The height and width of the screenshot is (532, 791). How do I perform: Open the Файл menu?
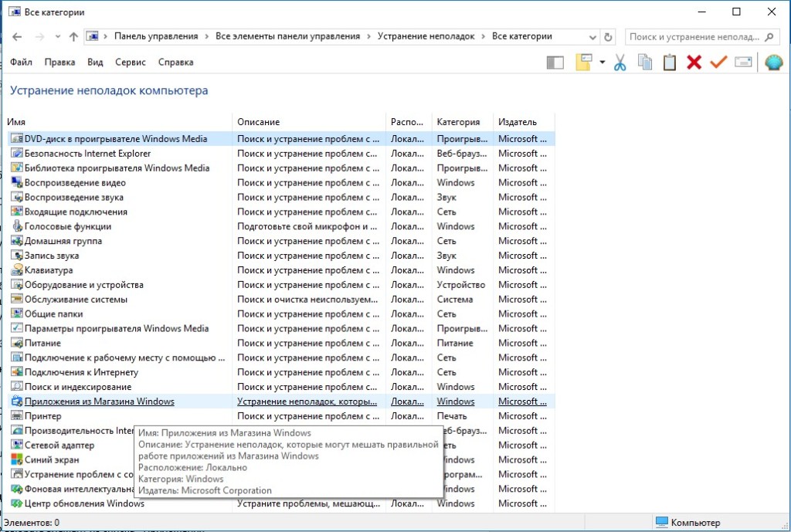pos(21,62)
